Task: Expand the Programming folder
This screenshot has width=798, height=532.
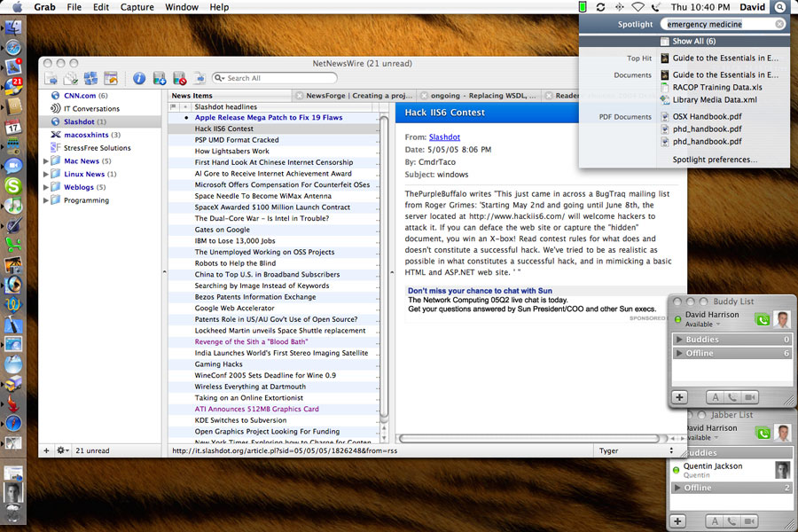Action: (x=46, y=200)
